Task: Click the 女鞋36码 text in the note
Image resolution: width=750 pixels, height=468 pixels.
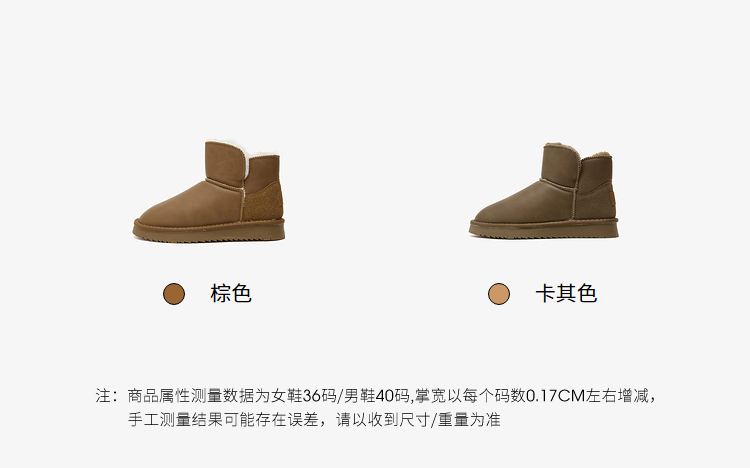Action: [304, 396]
